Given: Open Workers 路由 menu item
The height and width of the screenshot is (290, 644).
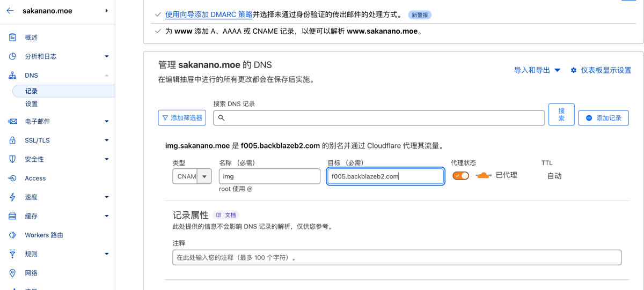Looking at the screenshot, I should pos(44,235).
